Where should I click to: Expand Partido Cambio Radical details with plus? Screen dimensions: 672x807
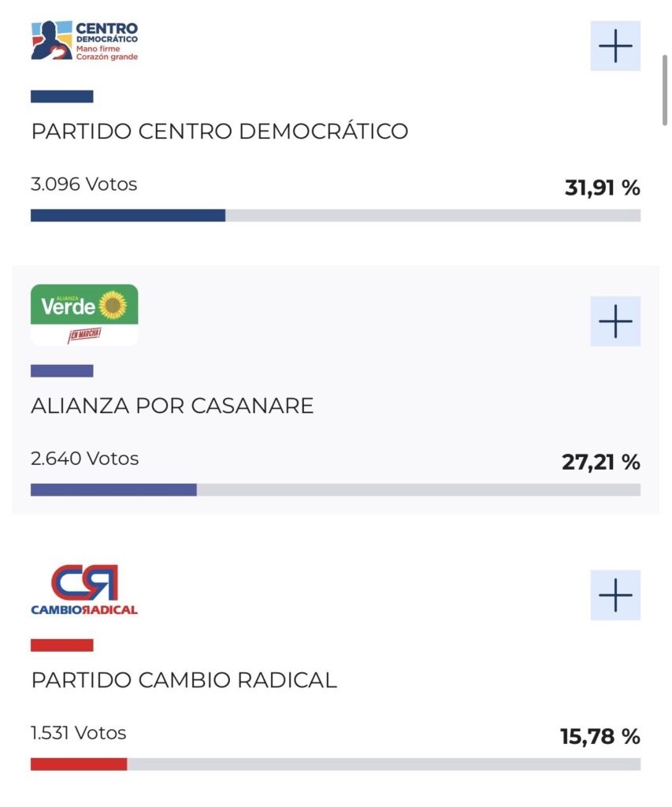(615, 595)
